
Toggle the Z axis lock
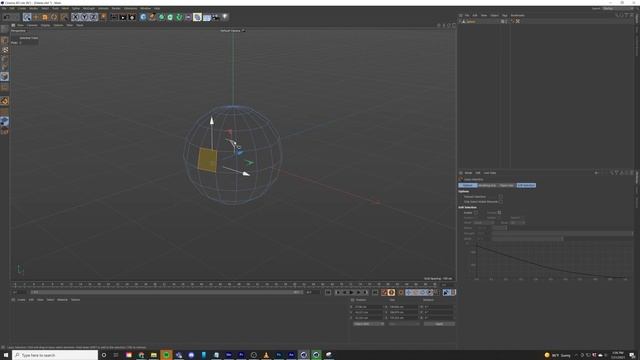[x=93, y=17]
